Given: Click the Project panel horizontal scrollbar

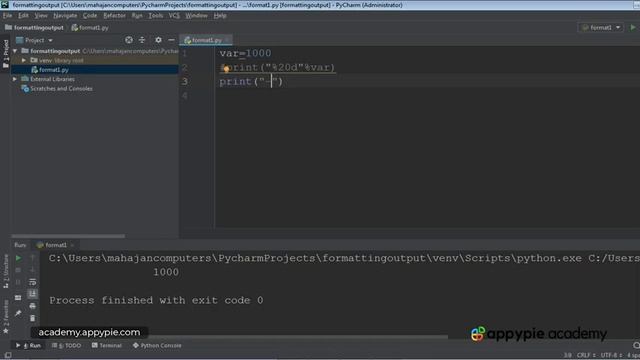Looking at the screenshot, I should point(68,236).
